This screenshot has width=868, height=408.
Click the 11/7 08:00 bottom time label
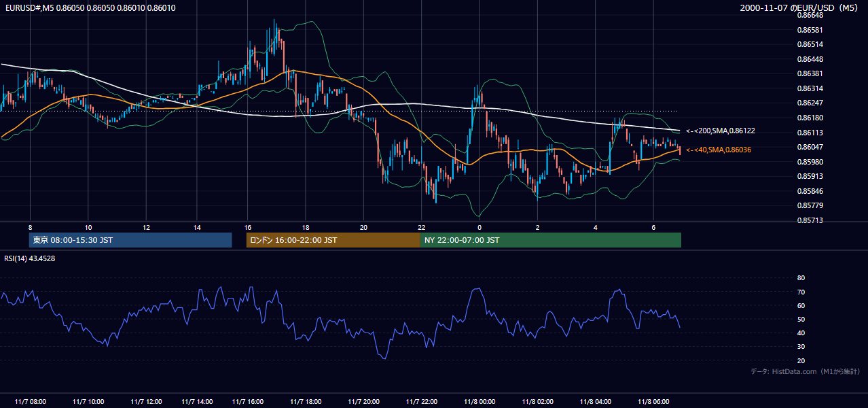click(31, 402)
